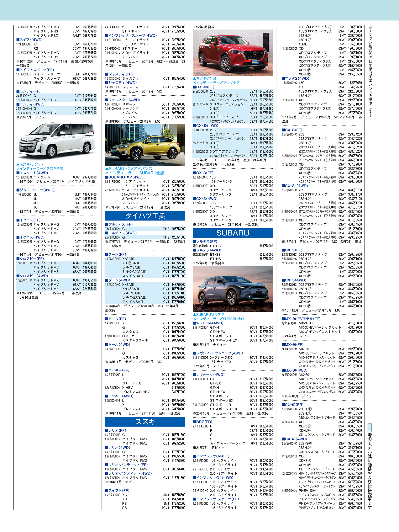Click the red Mazda CX-60 photo
This screenshot has height=532, width=399.
233,52
